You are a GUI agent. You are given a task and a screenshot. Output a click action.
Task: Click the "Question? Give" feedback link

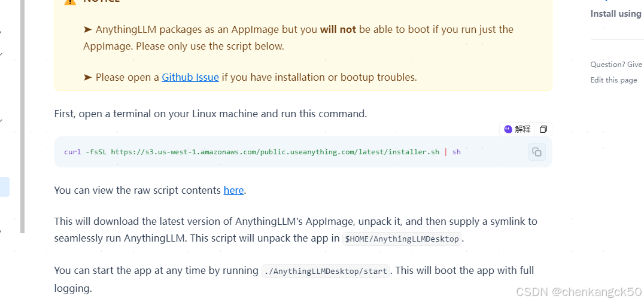[616, 65]
